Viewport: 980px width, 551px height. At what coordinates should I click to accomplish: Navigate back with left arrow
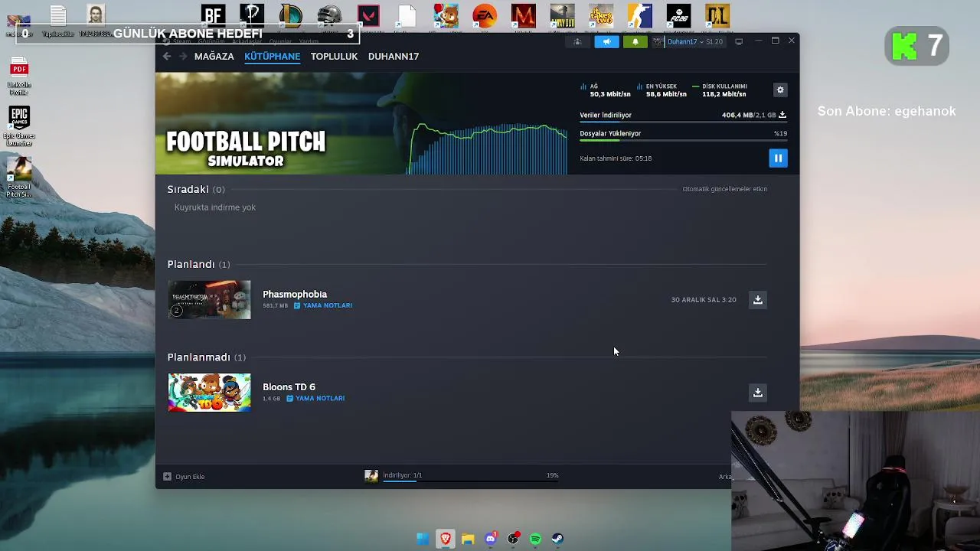(167, 56)
